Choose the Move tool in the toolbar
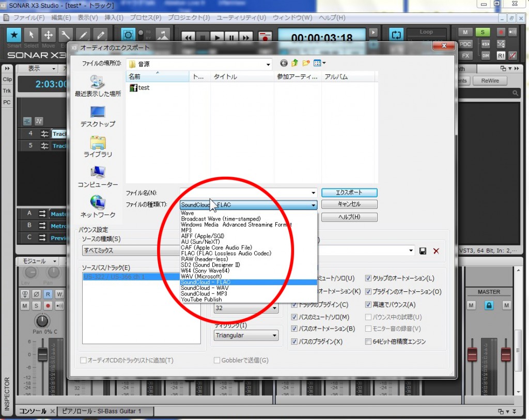 click(48, 35)
